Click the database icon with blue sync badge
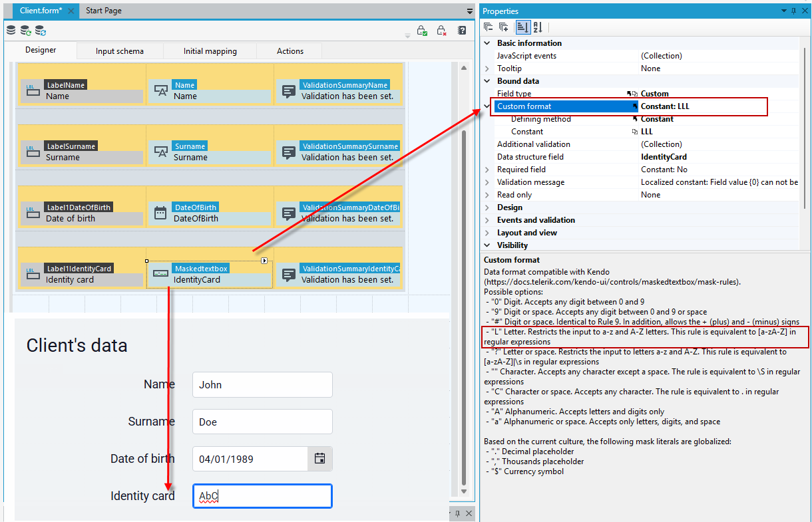The width and height of the screenshot is (812, 522). click(41, 31)
